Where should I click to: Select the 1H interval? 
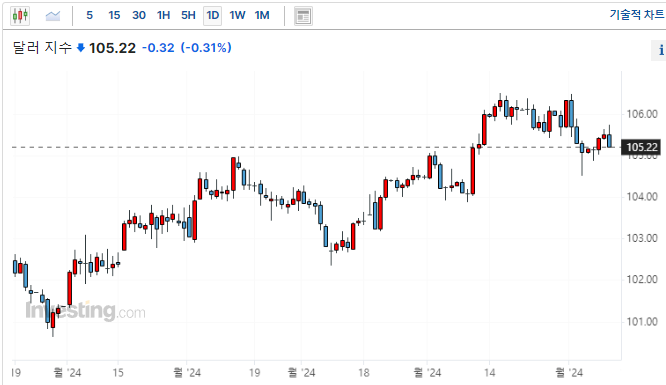point(164,16)
